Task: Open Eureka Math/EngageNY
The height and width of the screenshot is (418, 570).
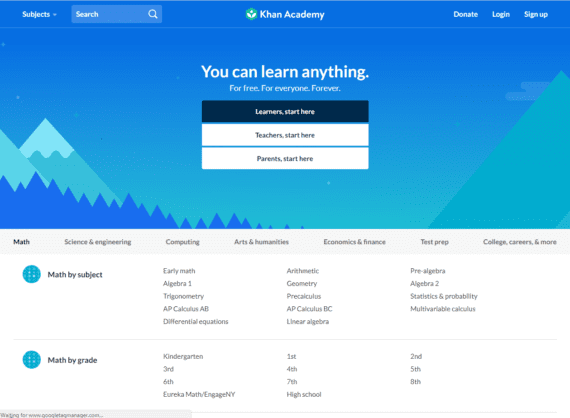Action: [x=199, y=394]
